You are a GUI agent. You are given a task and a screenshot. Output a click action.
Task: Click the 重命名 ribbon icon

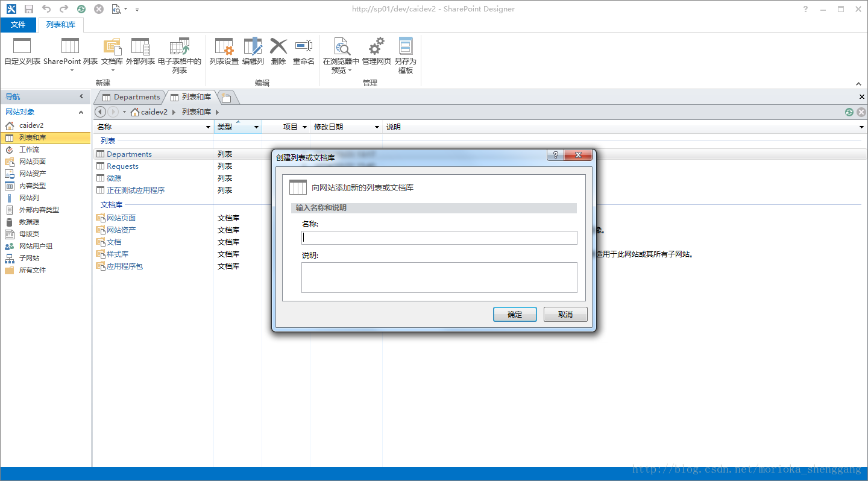(x=304, y=46)
